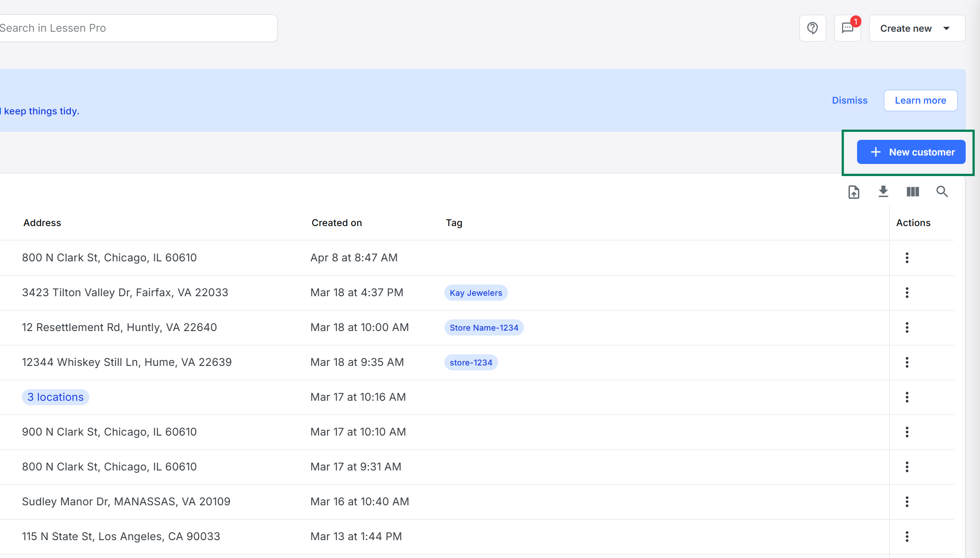Expand the 3 locations chip
Screen dimensions: 980x558
(55, 397)
